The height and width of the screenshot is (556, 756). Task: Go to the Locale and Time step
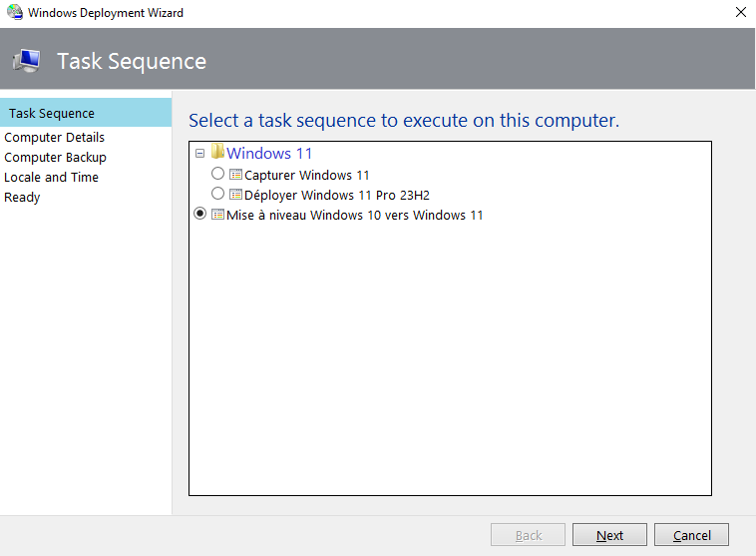coord(51,178)
